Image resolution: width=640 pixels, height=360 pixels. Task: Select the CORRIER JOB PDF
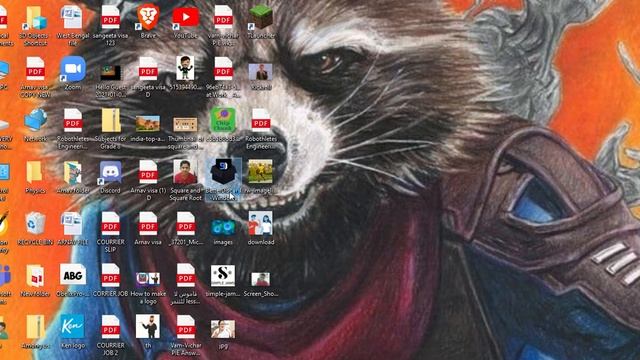coord(110,275)
